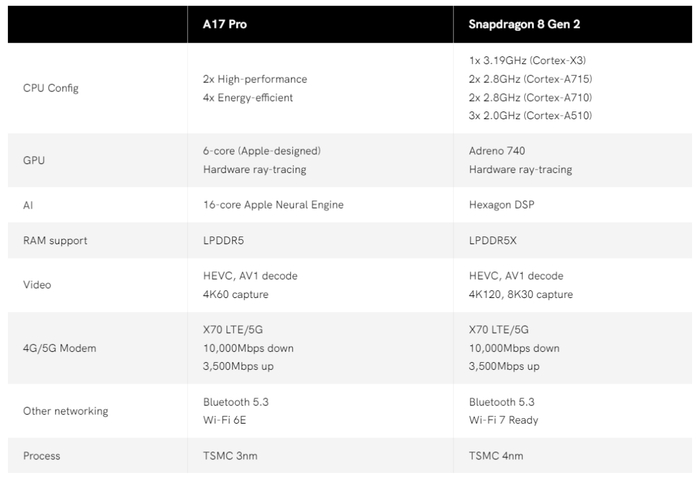The height and width of the screenshot is (480, 700).
Task: Click the TSMC 4nm cell
Action: (x=496, y=456)
